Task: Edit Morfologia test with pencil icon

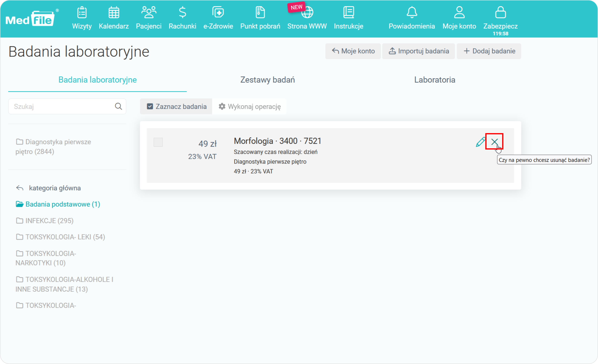Action: [x=480, y=142]
